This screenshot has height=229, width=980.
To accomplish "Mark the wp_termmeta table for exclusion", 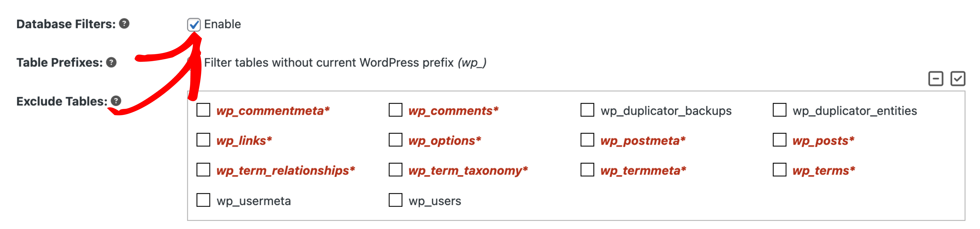I will 587,170.
